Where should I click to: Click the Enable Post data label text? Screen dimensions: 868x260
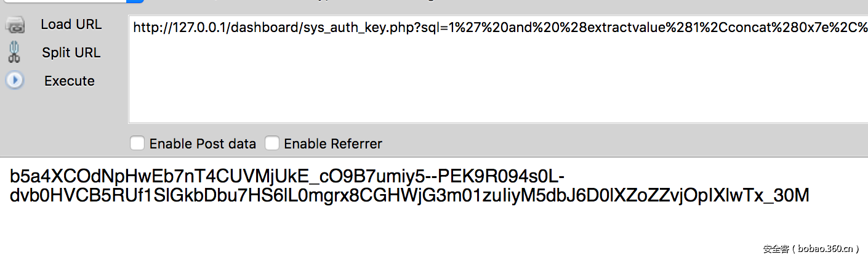click(203, 144)
